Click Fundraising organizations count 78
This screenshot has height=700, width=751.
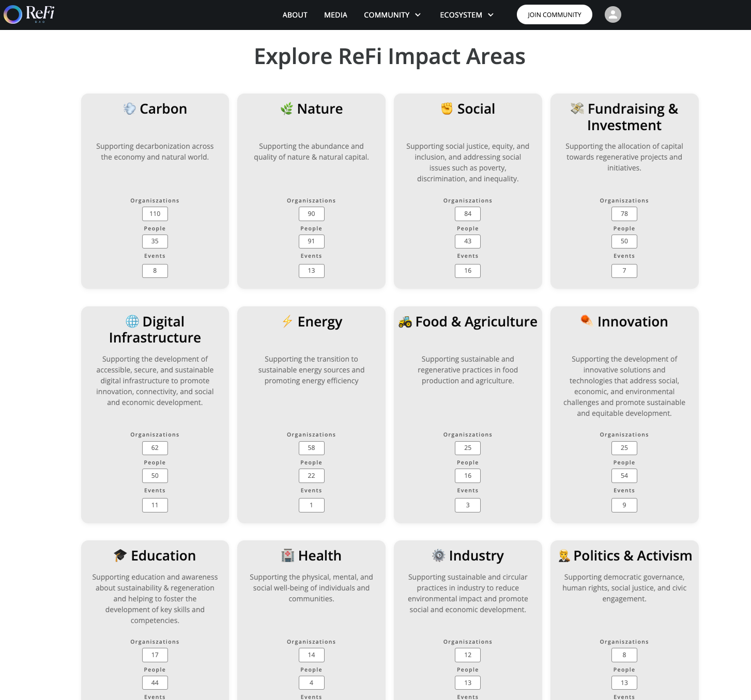click(x=624, y=214)
